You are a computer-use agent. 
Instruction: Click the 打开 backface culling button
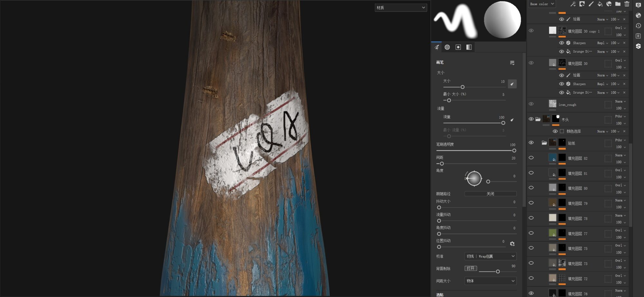pyautogui.click(x=471, y=268)
